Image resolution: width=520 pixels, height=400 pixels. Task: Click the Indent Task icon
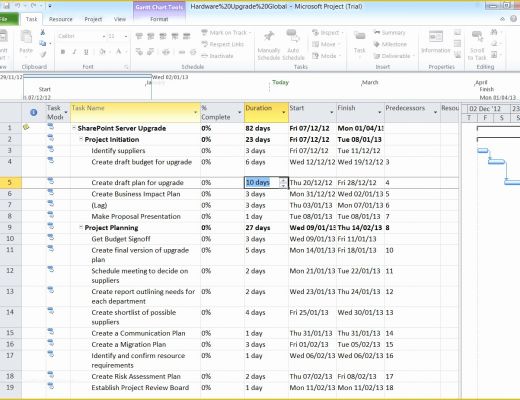(151, 52)
